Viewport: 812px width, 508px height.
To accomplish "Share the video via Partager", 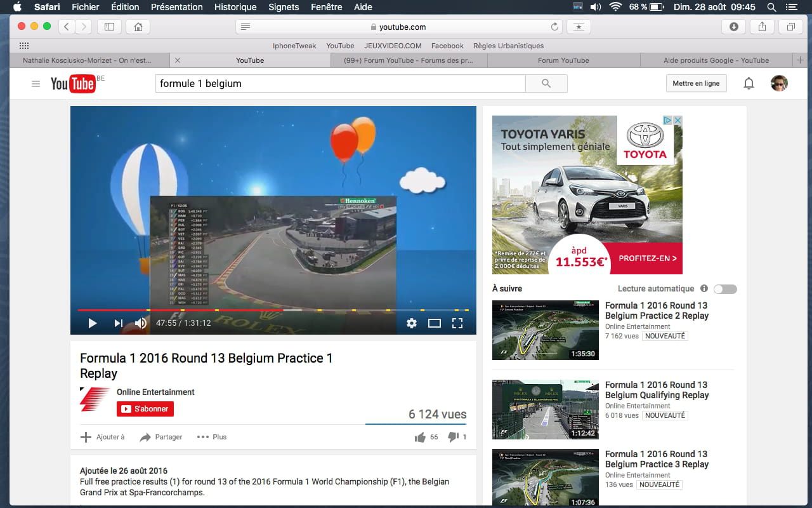I will pyautogui.click(x=161, y=437).
